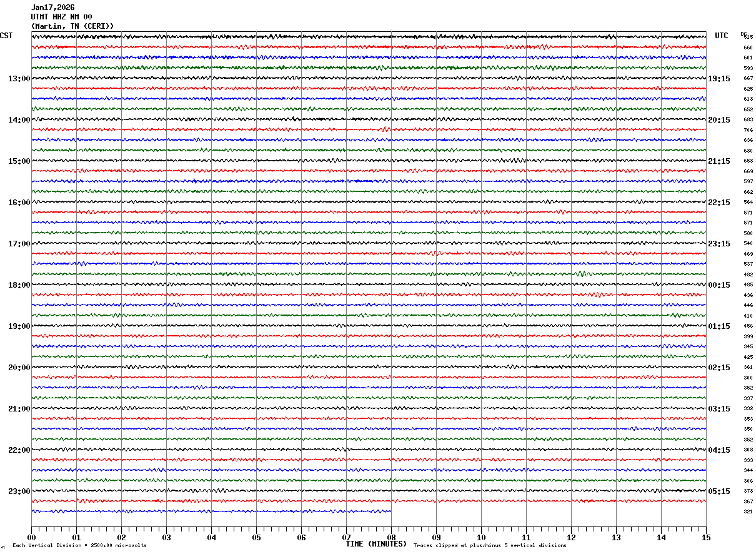Select station label UTMT HHZ NM 00
This screenshot has height=554, width=756.
pos(61,17)
